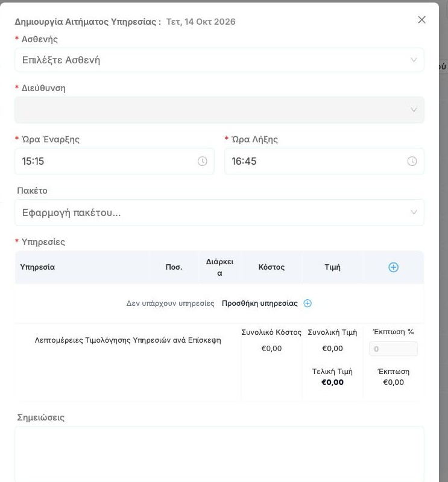Click plus icon beside Προσθήκη υπηρεσίας

pos(308,303)
